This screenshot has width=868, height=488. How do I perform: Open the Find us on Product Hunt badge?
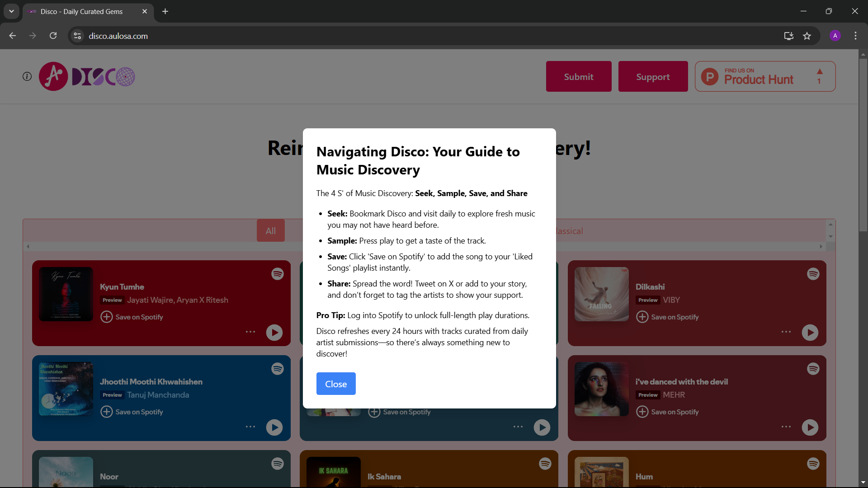coord(765,76)
